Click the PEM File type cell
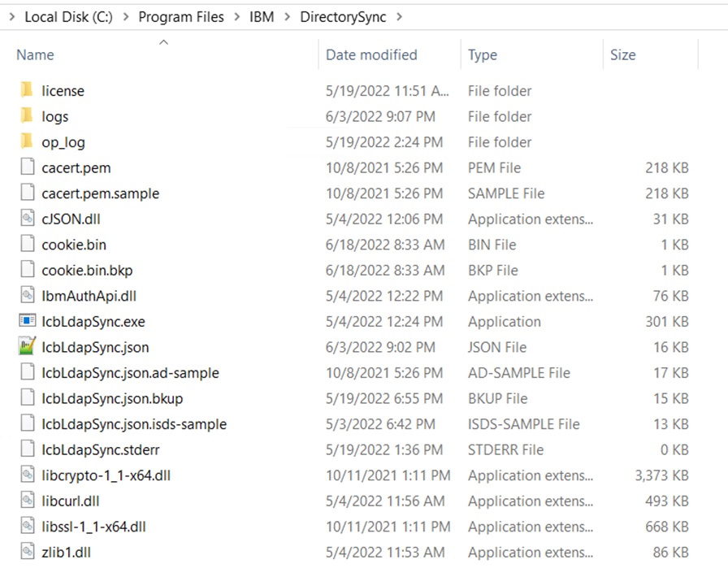The height and width of the screenshot is (577, 728). pyautogui.click(x=495, y=167)
